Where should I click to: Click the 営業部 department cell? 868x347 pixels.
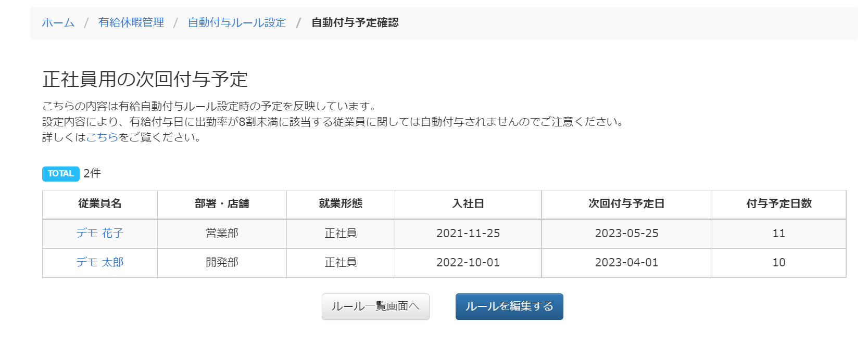(222, 234)
